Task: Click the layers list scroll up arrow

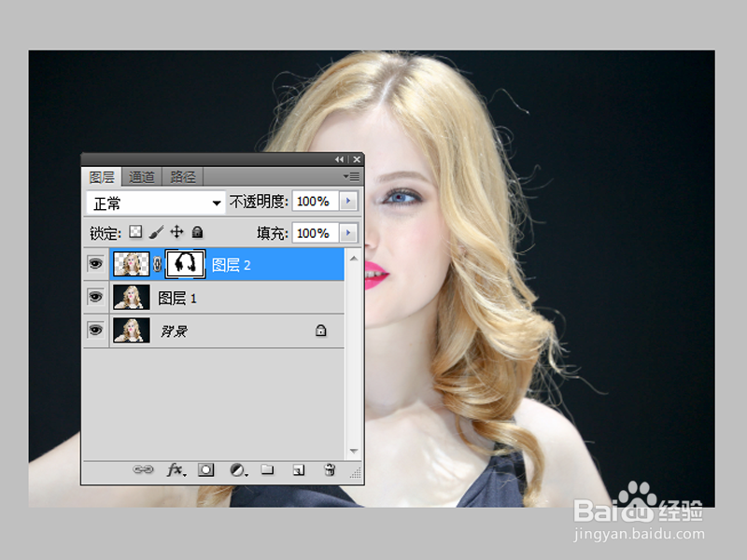Action: click(354, 259)
